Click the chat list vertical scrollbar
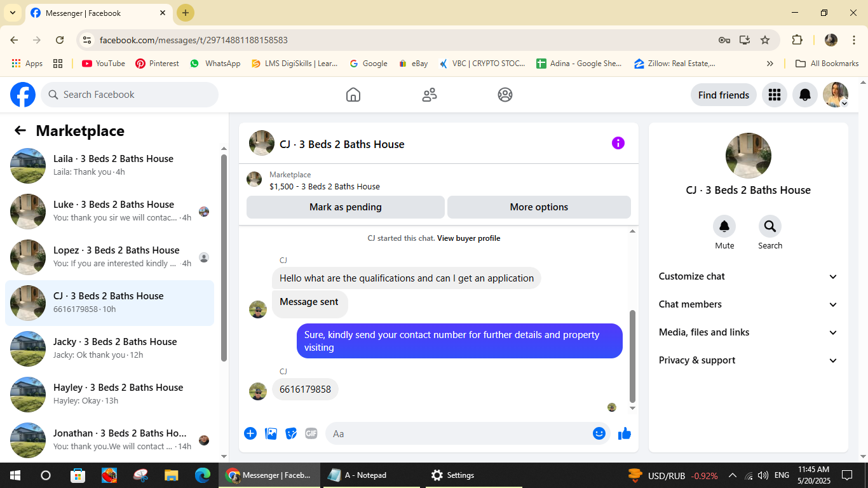Image resolution: width=868 pixels, height=488 pixels. (224, 257)
